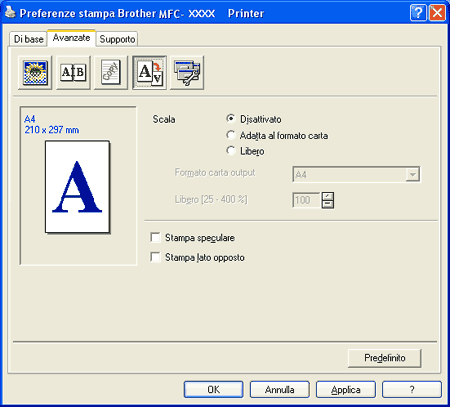450x407 pixels.
Task: Decrease the Libero percentage with down arrow
Action: pyautogui.click(x=328, y=204)
